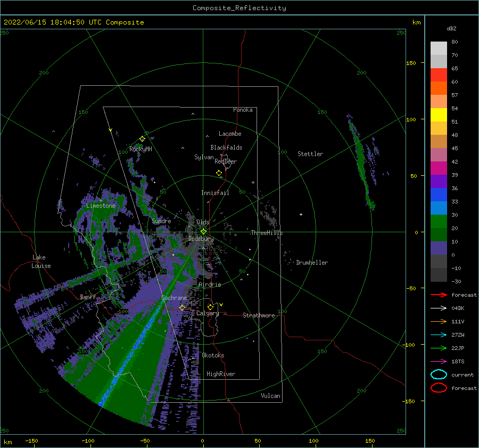Click the Ponoka city label
The height and width of the screenshot is (448, 479).
pyautogui.click(x=243, y=110)
